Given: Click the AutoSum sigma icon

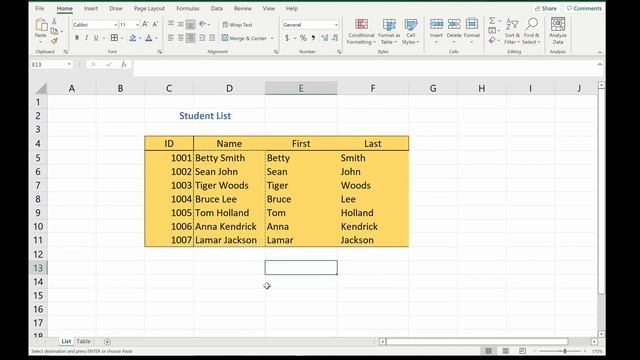Looking at the screenshot, I should click(x=492, y=21).
